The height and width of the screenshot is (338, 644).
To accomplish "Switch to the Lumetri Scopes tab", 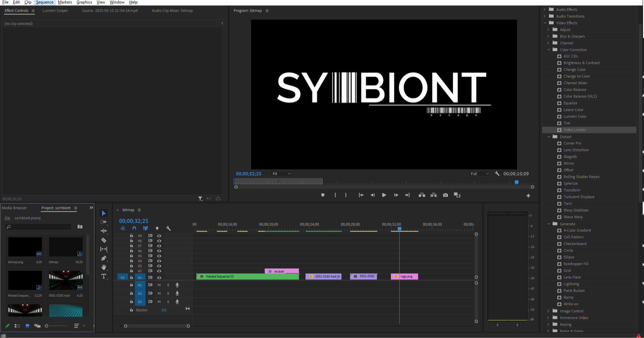I will (x=55, y=10).
